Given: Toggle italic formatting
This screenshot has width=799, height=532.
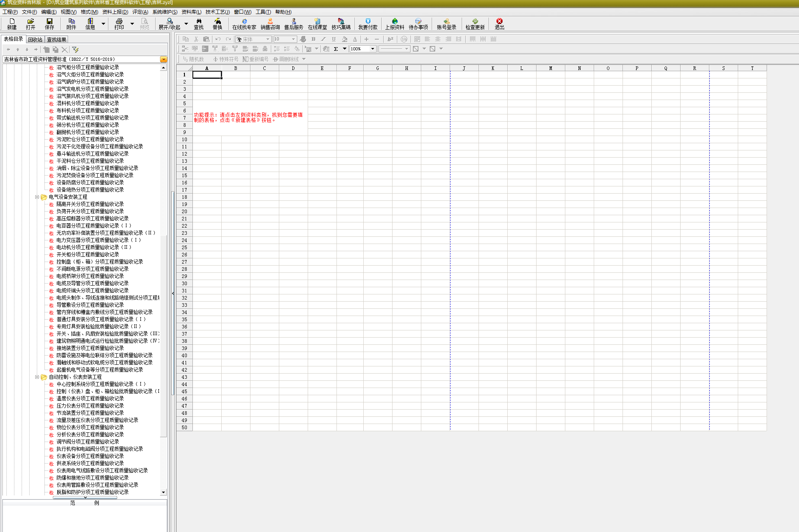Looking at the screenshot, I should (323, 39).
